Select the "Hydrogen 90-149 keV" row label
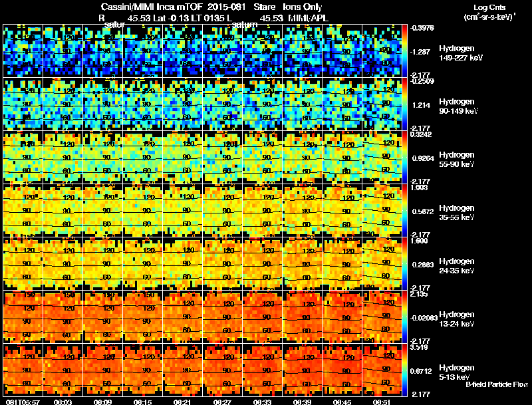This screenshot has height=405, width=532. tap(459, 106)
